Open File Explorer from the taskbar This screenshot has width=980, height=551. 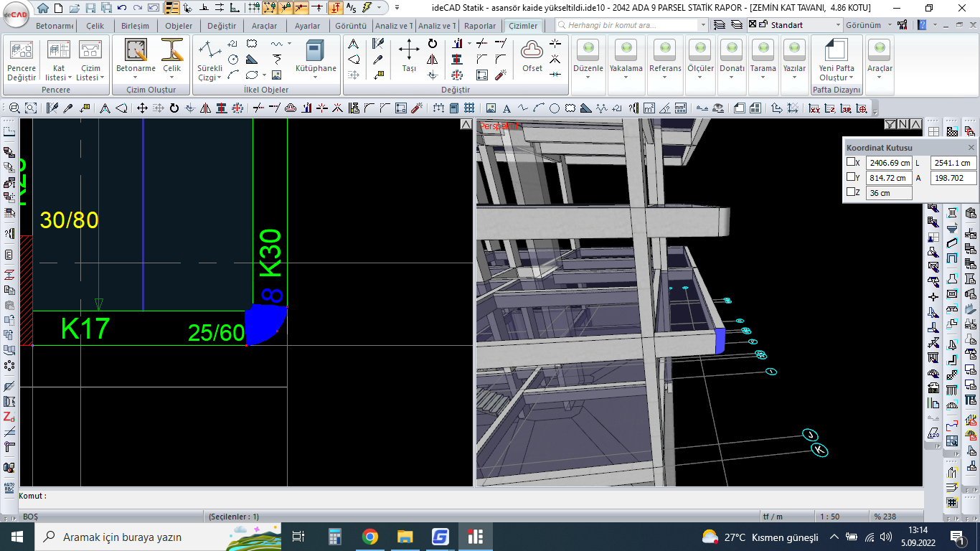(x=405, y=537)
